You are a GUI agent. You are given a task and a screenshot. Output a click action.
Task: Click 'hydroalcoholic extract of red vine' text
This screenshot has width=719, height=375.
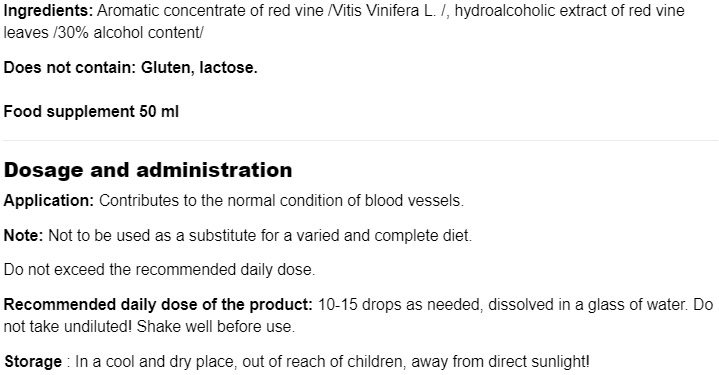pyautogui.click(x=570, y=10)
